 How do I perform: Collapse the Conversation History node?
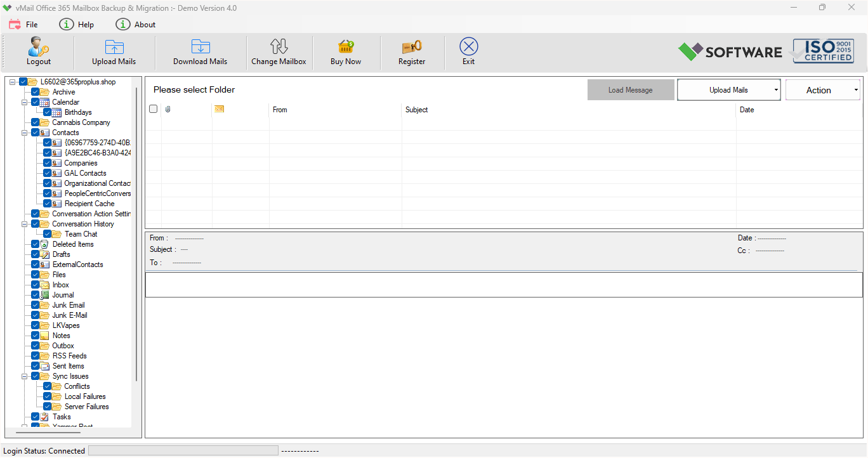(25, 224)
